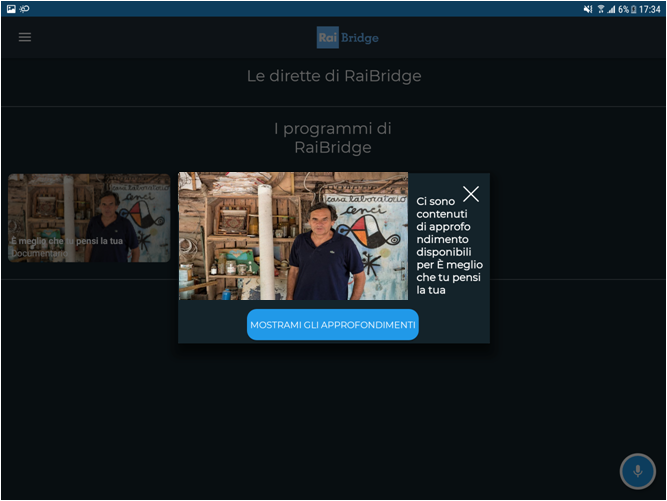667x501 pixels.
Task: Click the MOSTRAMI GLI APPROFONDIMENTI button
Action: pyautogui.click(x=333, y=325)
